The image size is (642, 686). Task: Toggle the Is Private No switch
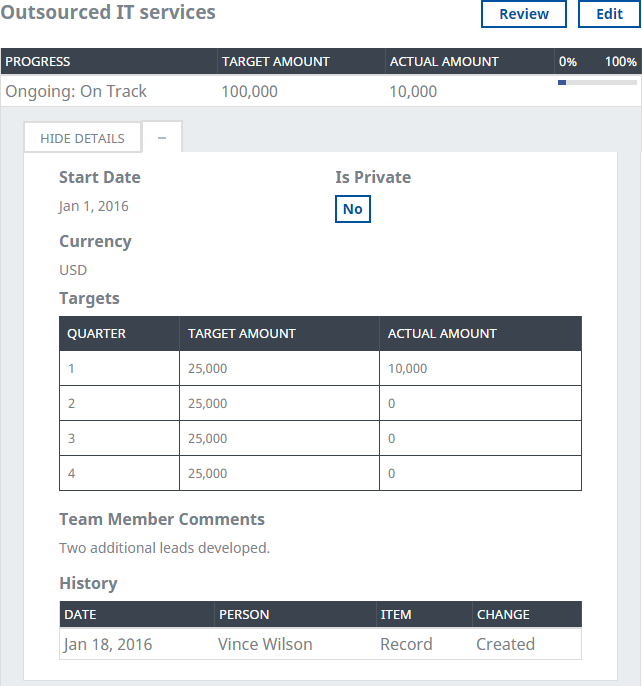[x=352, y=209]
